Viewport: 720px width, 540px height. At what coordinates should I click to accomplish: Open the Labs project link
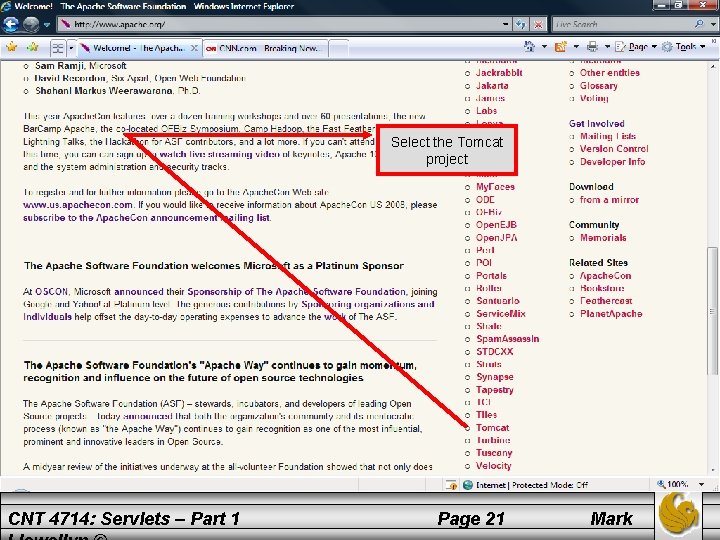[486, 111]
